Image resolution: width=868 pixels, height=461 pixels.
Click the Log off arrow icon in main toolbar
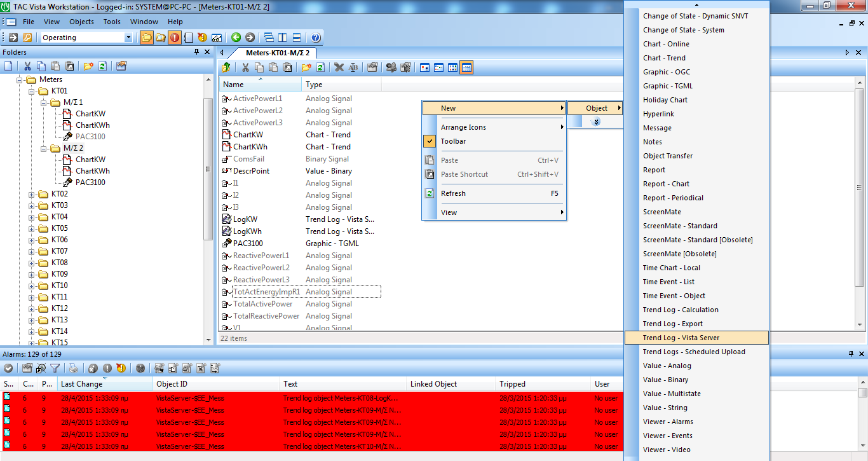pyautogui.click(x=13, y=38)
